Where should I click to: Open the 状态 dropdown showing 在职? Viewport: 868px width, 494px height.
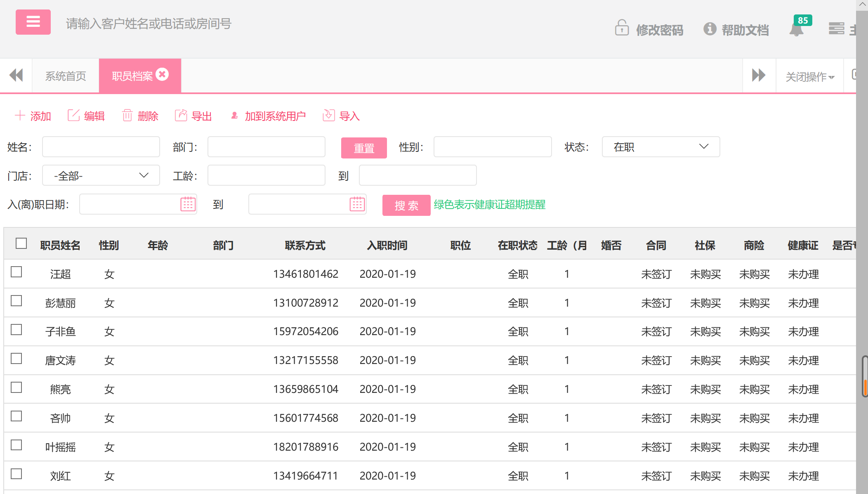tap(660, 147)
